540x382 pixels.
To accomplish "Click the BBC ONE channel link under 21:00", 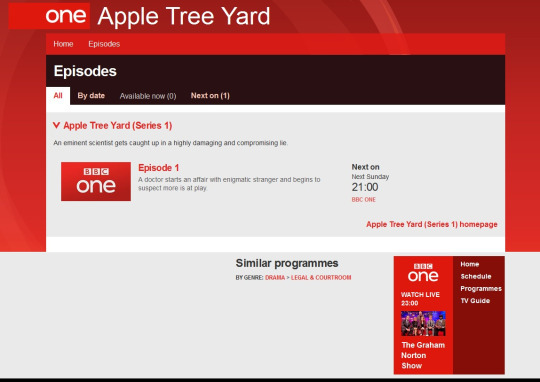I will 364,200.
